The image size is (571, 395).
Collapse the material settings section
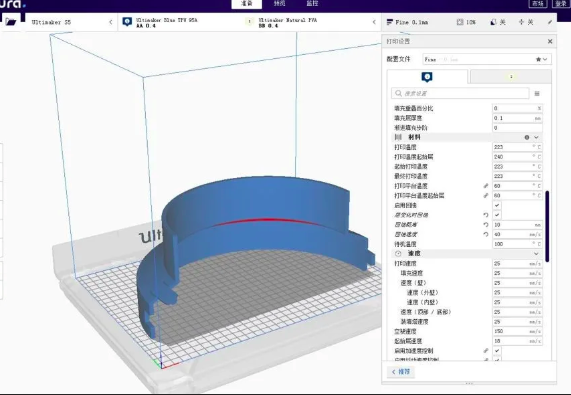tap(536, 137)
